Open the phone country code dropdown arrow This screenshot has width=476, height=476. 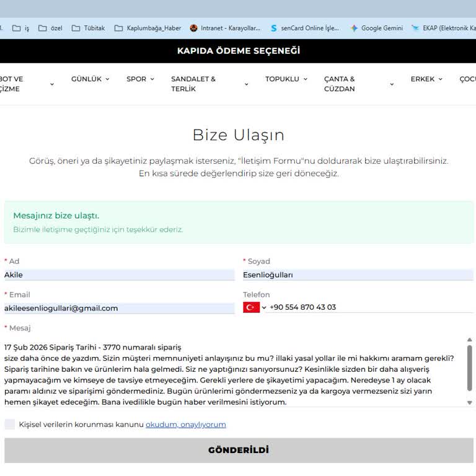(x=264, y=307)
